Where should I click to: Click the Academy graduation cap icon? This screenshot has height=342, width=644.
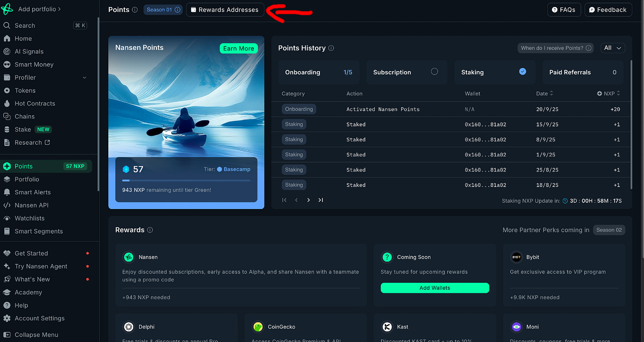point(7,292)
